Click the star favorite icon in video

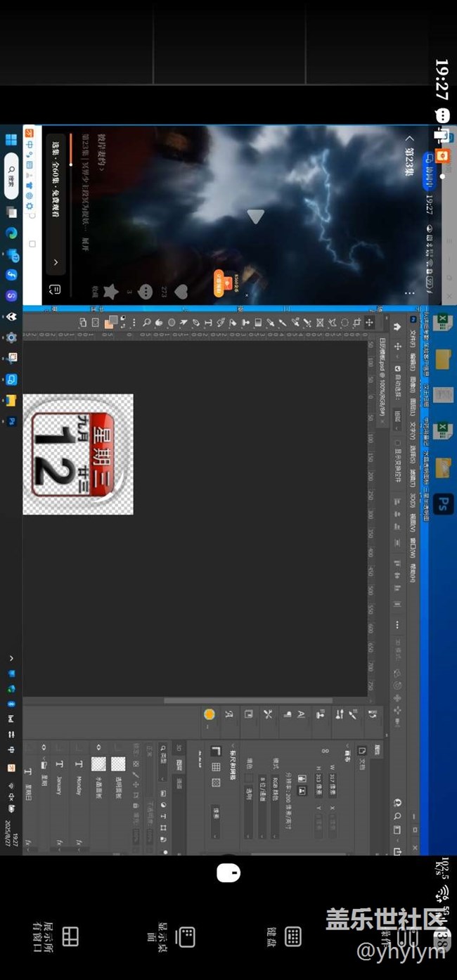(x=110, y=291)
